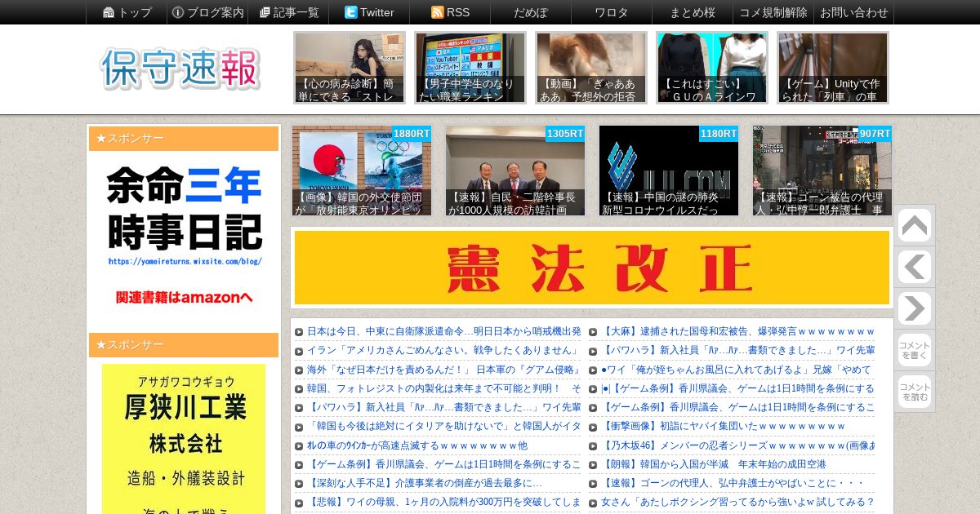
Task: Open the お問い合わせ menu link
Action: [853, 12]
